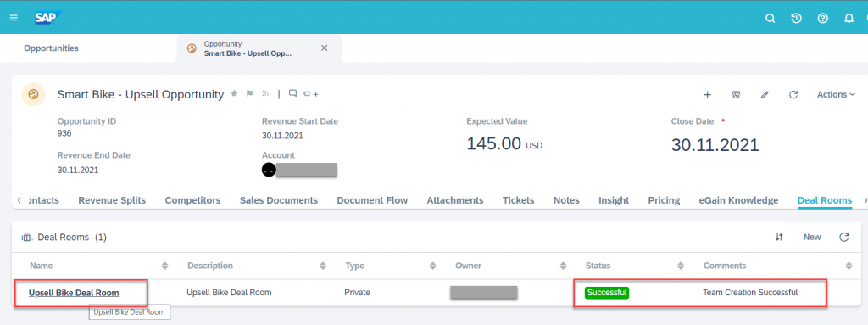This screenshot has width=868, height=325.
Task: Open the history clock icon
Action: (796, 19)
